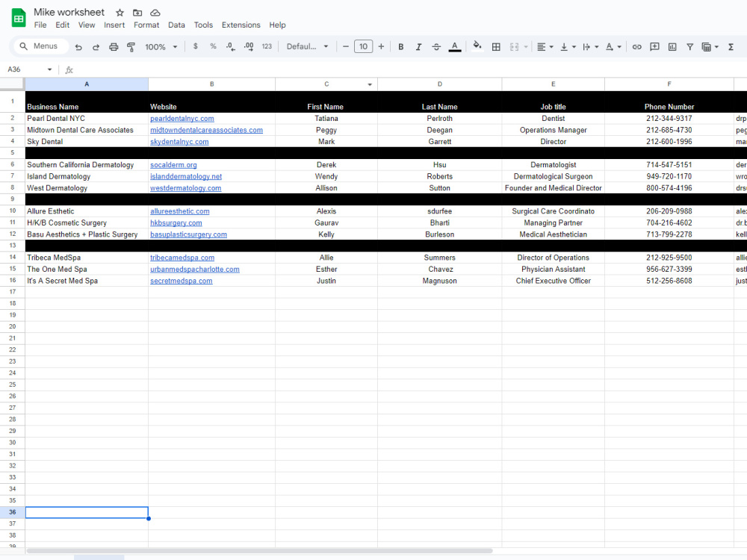The image size is (747, 560).
Task: Open the basuplasticsurgery.com link
Action: pyautogui.click(x=189, y=234)
